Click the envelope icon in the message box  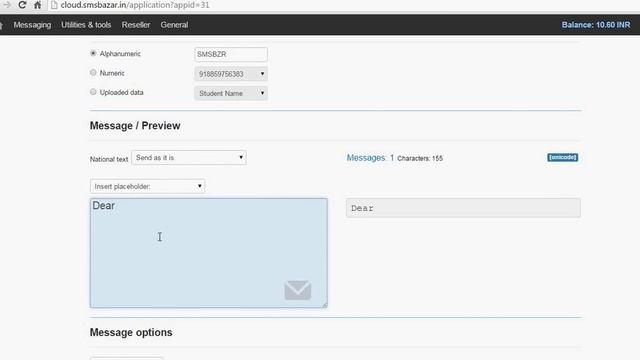[298, 290]
